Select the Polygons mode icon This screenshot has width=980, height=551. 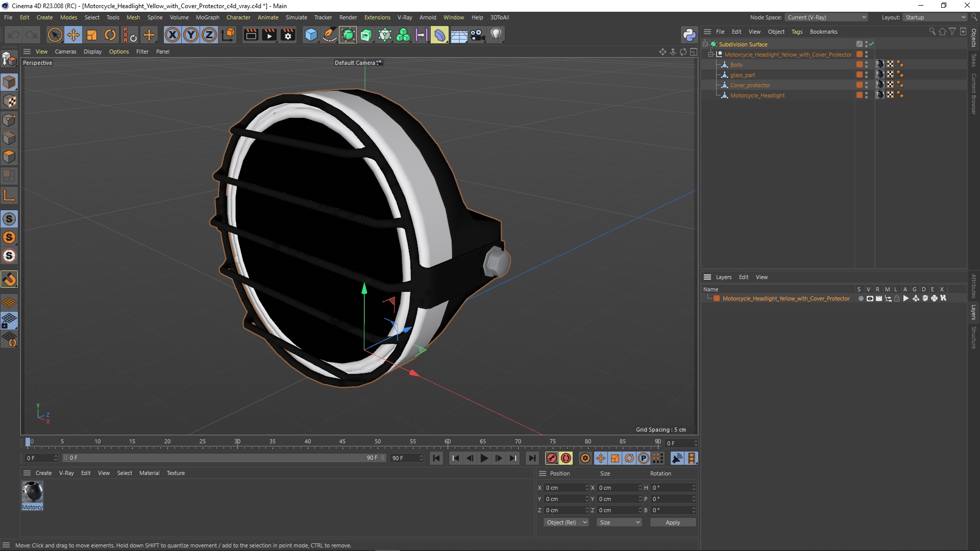(x=9, y=157)
